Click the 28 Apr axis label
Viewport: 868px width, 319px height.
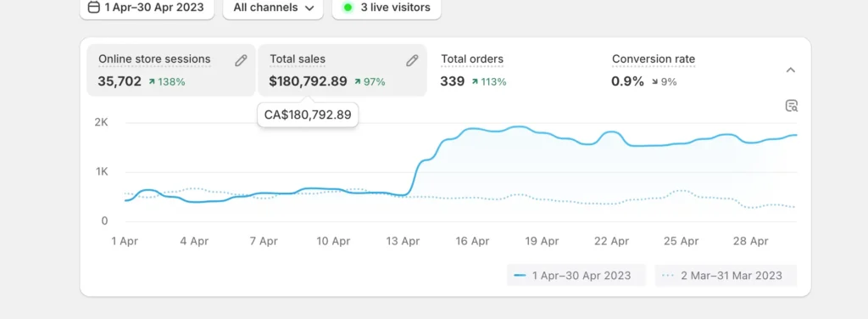(751, 241)
